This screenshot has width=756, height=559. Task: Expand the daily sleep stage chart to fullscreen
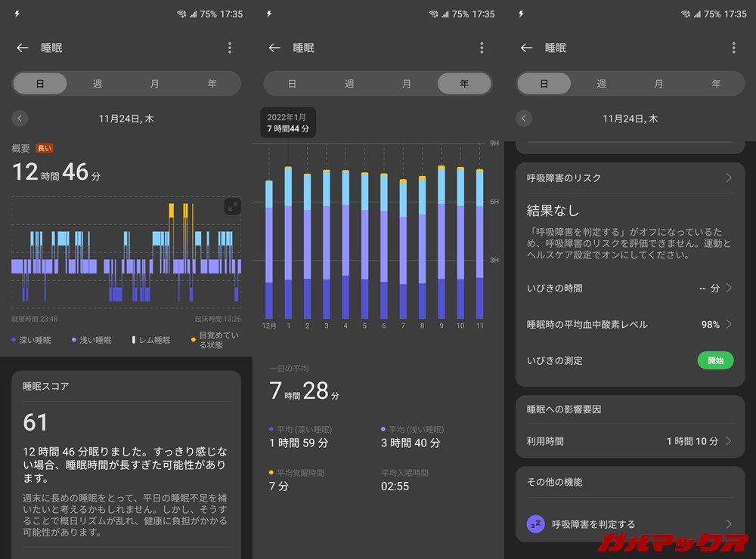(231, 206)
